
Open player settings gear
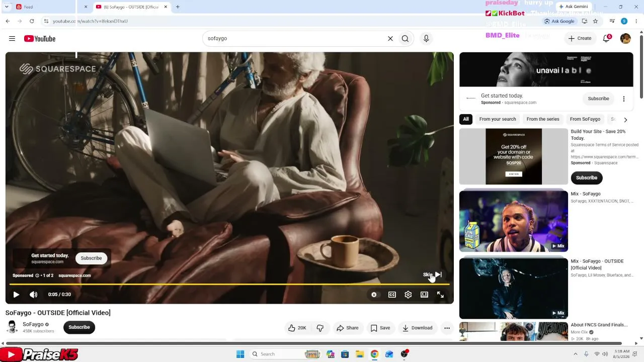point(408,295)
